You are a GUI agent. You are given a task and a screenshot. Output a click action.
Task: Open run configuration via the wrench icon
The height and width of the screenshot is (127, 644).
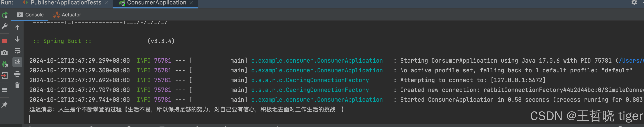tap(4, 26)
